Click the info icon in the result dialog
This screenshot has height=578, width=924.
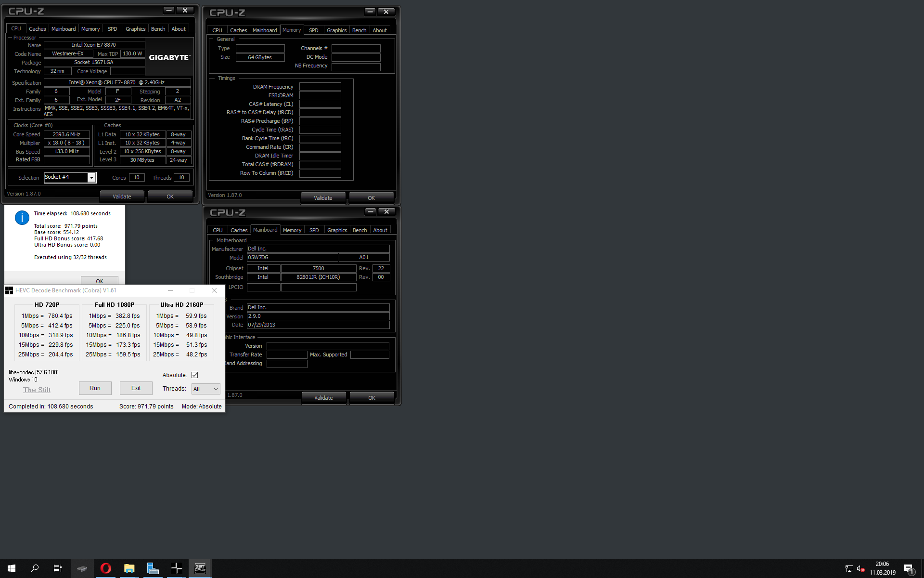point(22,218)
